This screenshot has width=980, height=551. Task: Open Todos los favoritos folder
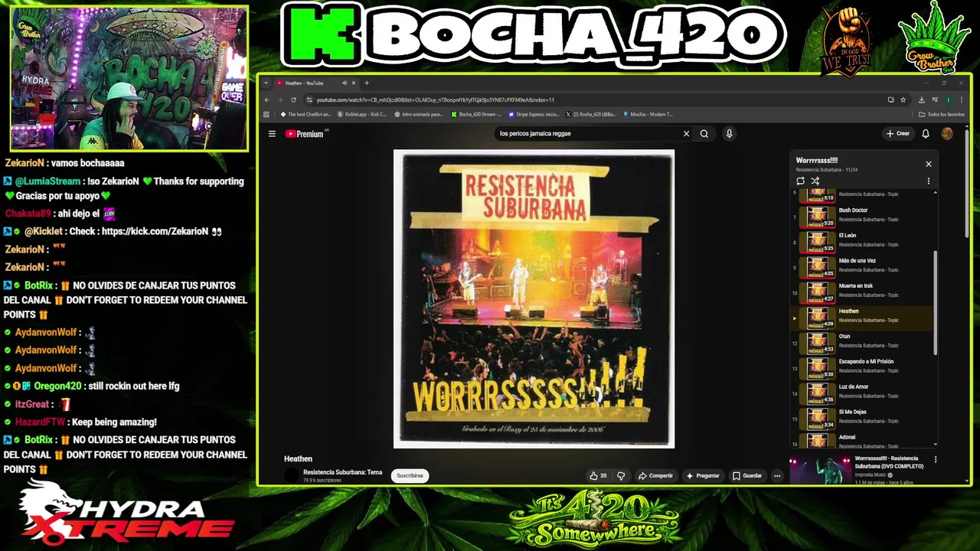click(x=942, y=115)
